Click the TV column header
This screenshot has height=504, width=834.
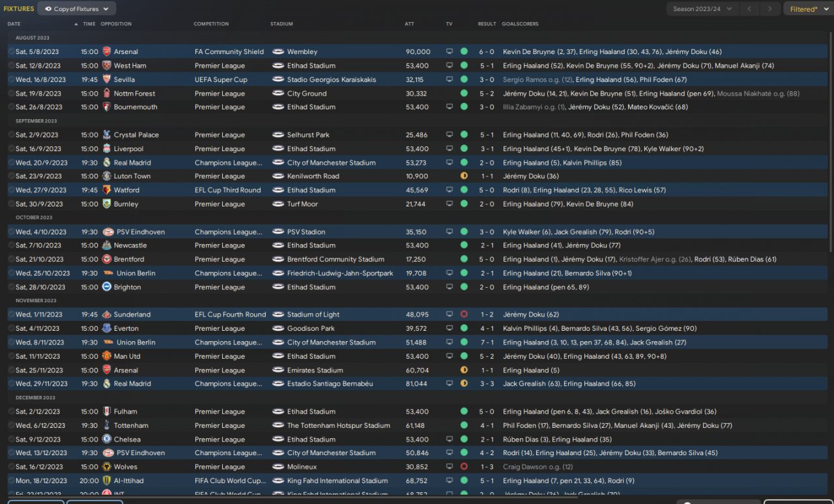(449, 24)
